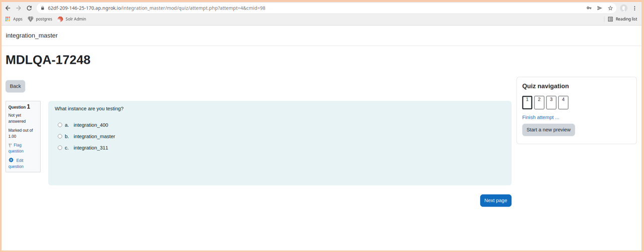Click the address bar URL
The width and height of the screenshot is (644, 252).
pos(157,8)
